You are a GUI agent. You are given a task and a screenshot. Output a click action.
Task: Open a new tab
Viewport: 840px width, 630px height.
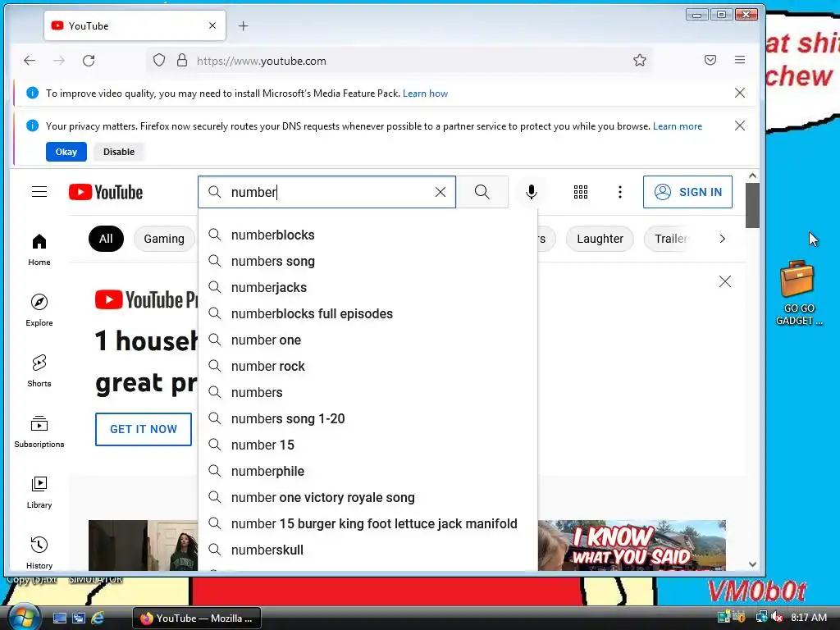click(x=243, y=25)
